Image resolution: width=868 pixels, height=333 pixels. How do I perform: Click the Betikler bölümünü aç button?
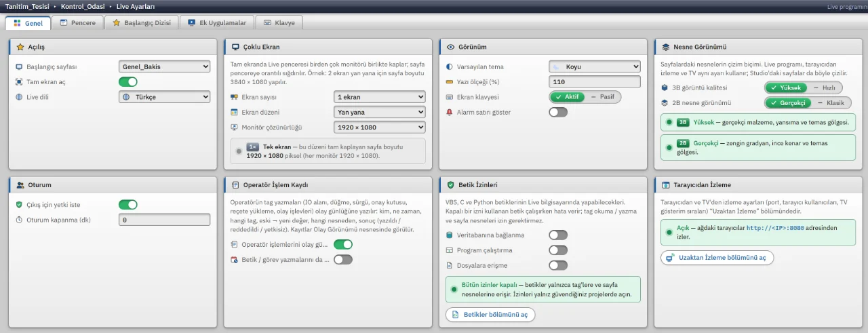(x=490, y=315)
